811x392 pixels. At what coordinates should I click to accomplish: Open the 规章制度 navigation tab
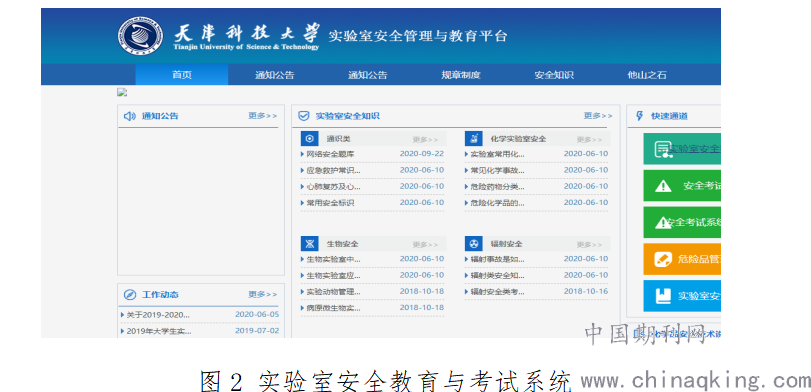click(x=461, y=75)
